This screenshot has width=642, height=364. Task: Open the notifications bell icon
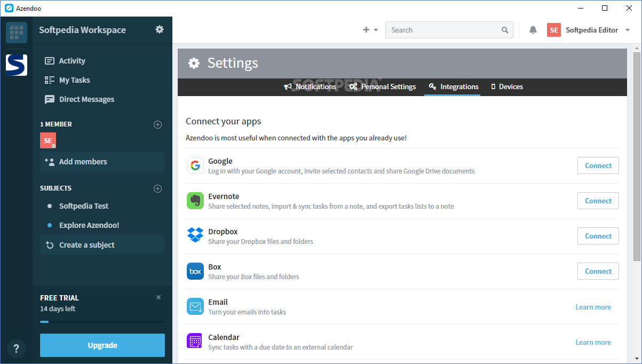(533, 30)
